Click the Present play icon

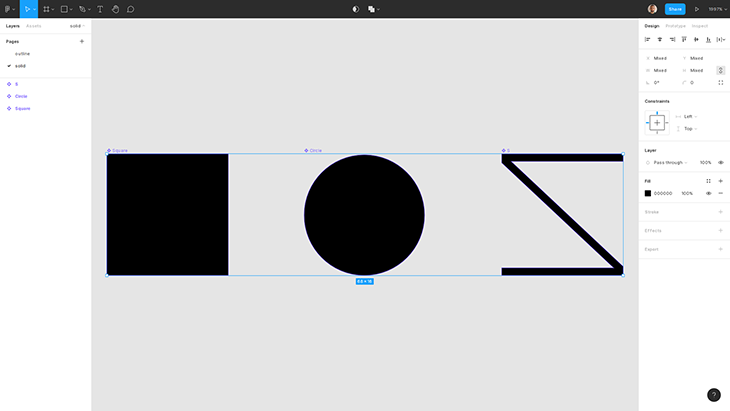coord(697,9)
